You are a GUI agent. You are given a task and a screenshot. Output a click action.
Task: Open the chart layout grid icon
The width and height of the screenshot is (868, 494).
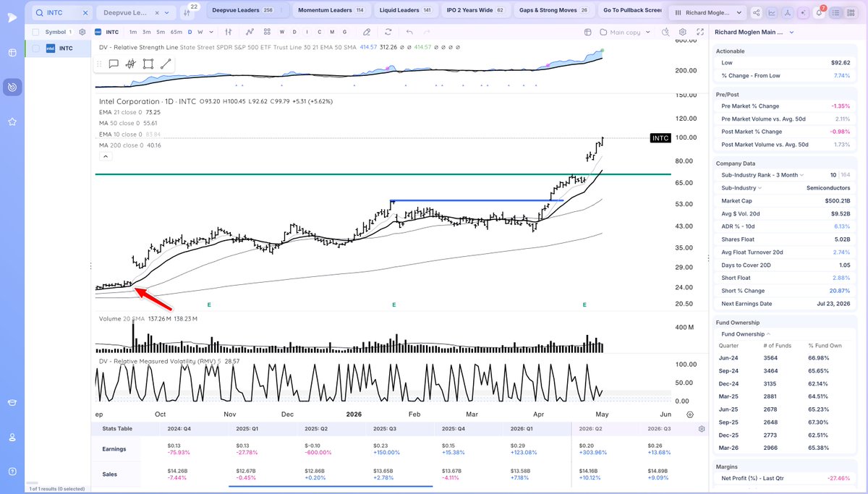point(267,33)
